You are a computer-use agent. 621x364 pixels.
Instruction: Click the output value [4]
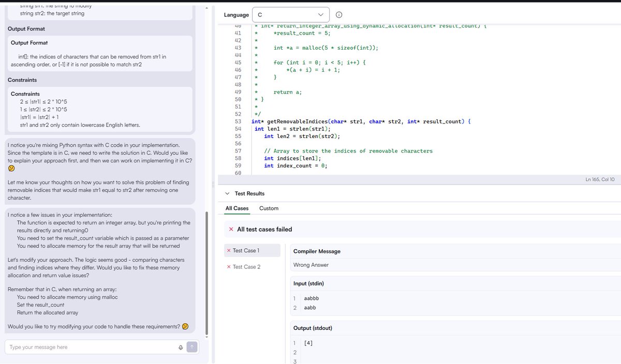308,343
